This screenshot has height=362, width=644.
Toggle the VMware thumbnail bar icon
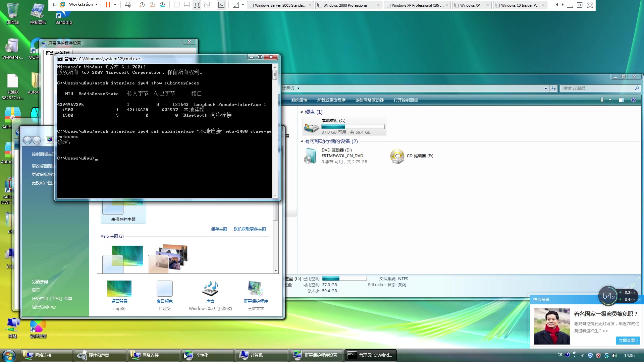187,5
